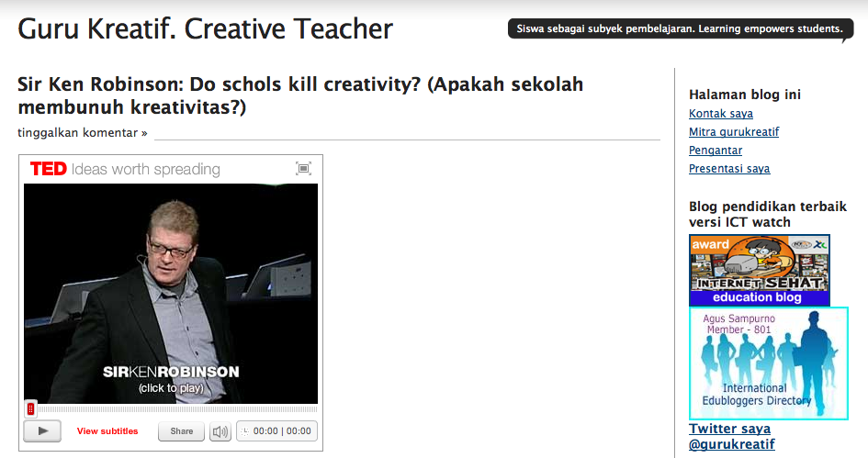The height and width of the screenshot is (458, 868).
Task: Click the Halaman blog ini heading
Action: [x=745, y=95]
